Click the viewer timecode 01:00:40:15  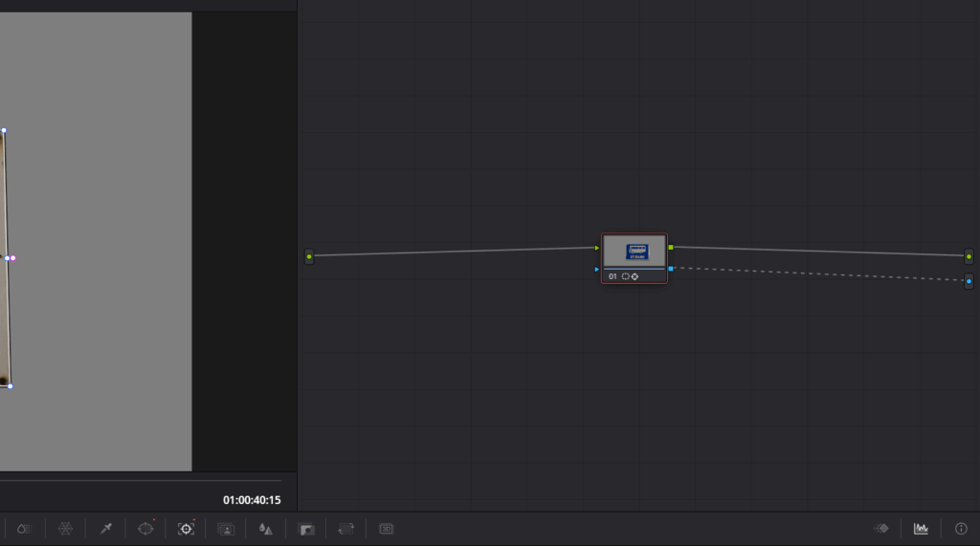point(252,500)
